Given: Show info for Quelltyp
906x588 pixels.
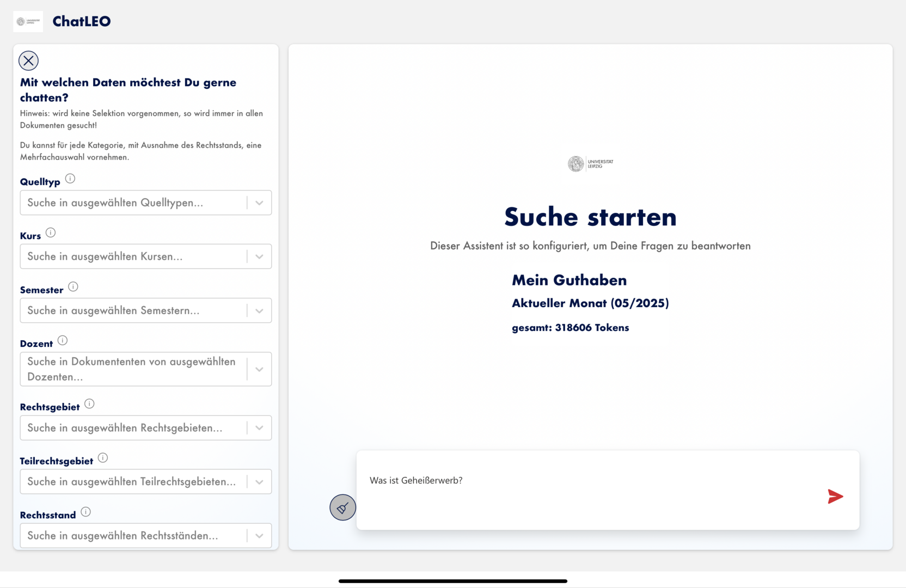Looking at the screenshot, I should [x=70, y=179].
